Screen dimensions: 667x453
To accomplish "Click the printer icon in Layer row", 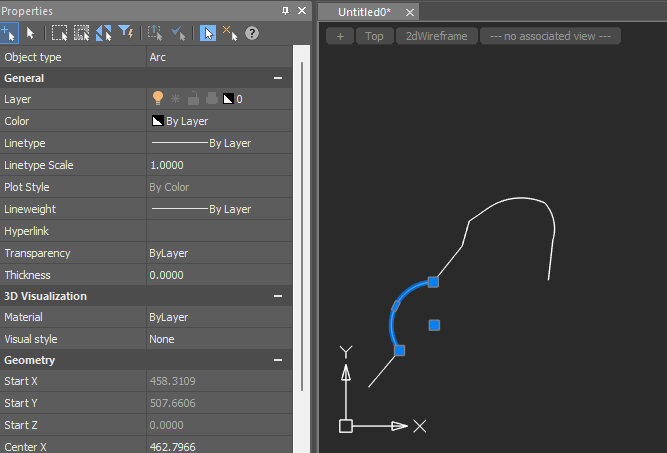I will 210,99.
